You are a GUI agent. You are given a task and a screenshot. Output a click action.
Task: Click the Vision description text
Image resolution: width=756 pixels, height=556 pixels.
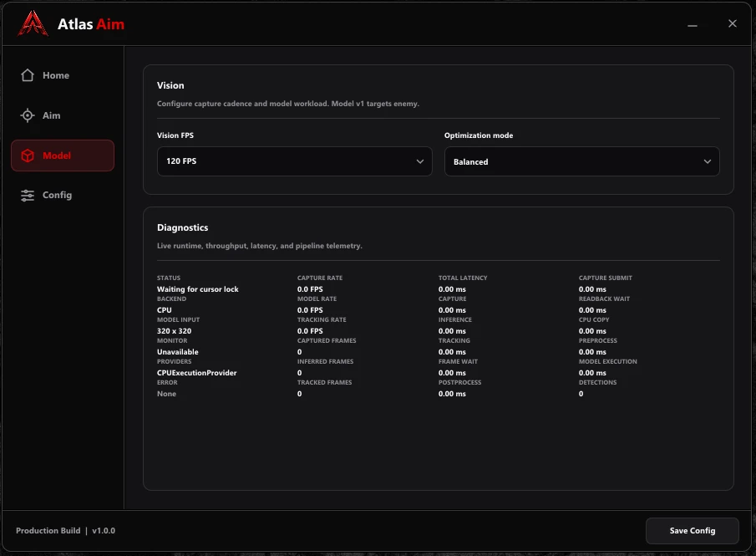coord(288,104)
